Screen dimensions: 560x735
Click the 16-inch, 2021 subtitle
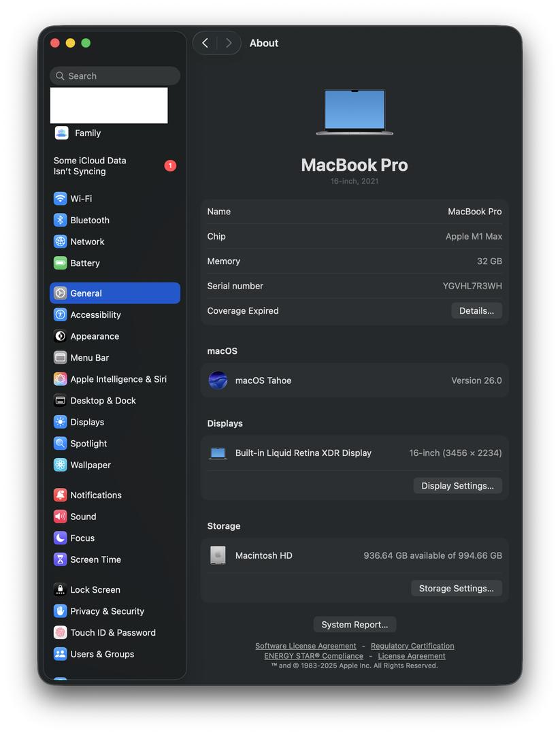tap(355, 182)
